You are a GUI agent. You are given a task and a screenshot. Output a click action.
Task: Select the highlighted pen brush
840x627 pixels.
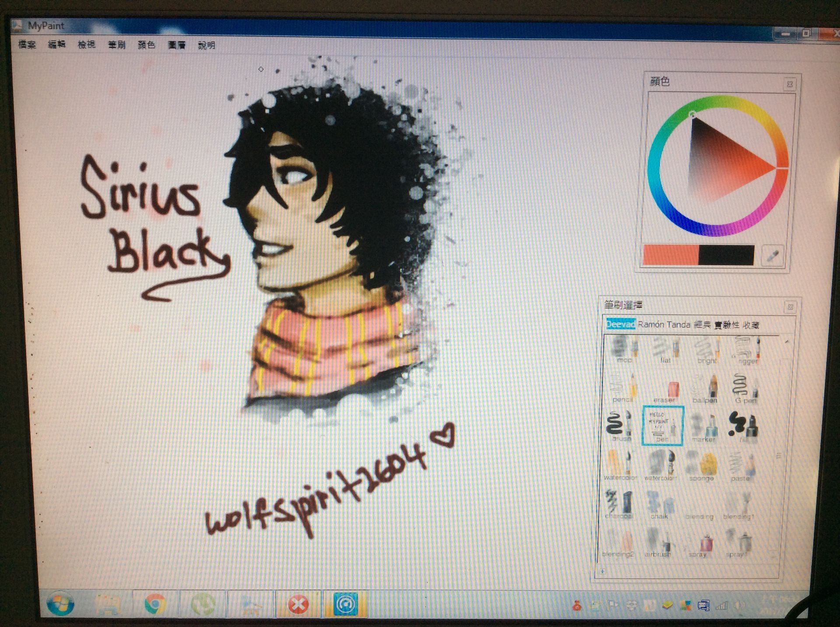click(662, 426)
